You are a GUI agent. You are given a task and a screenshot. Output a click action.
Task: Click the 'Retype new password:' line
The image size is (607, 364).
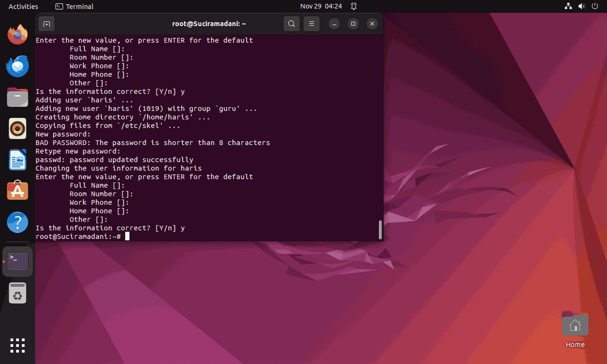[x=78, y=151]
